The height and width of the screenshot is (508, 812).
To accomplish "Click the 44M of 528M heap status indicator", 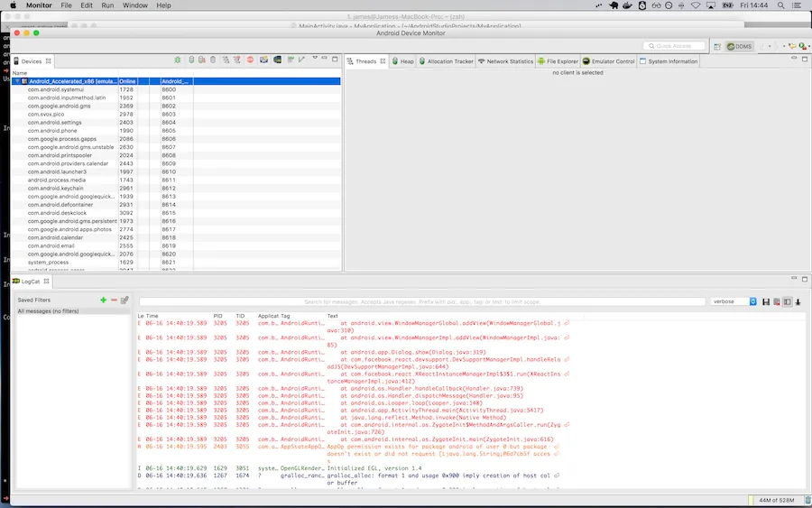I will (776, 500).
